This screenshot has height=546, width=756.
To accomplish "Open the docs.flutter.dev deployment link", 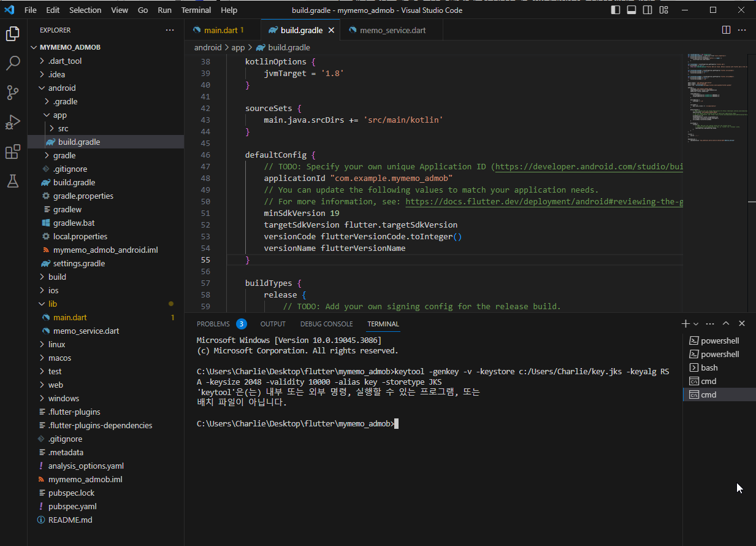I will [543, 201].
